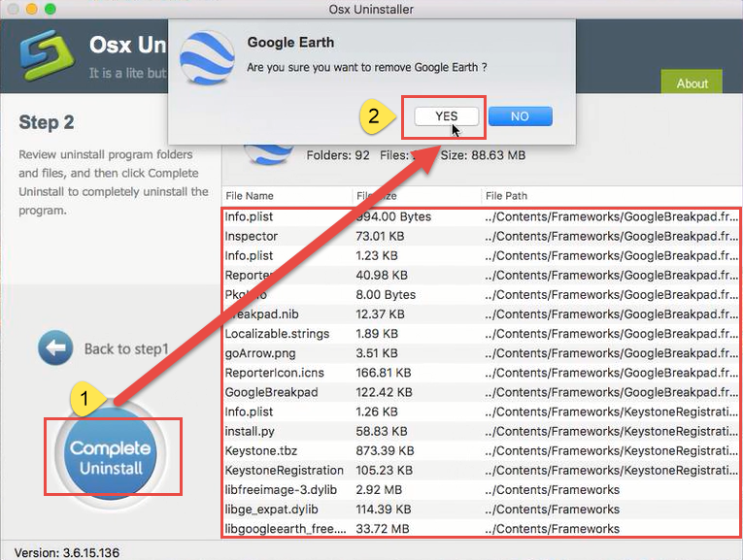Select the goArrow.png file entry
Viewport: 743px width, 560px height.
pos(255,353)
